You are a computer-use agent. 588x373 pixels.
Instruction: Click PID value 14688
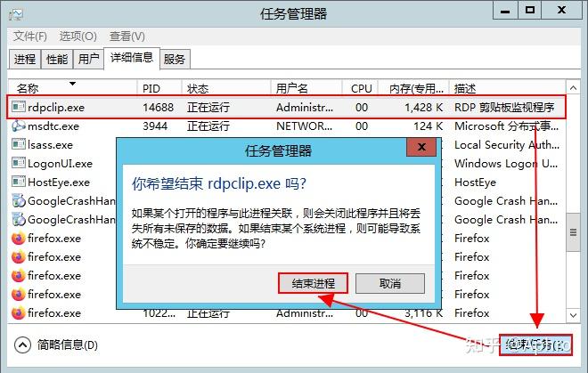pos(158,108)
